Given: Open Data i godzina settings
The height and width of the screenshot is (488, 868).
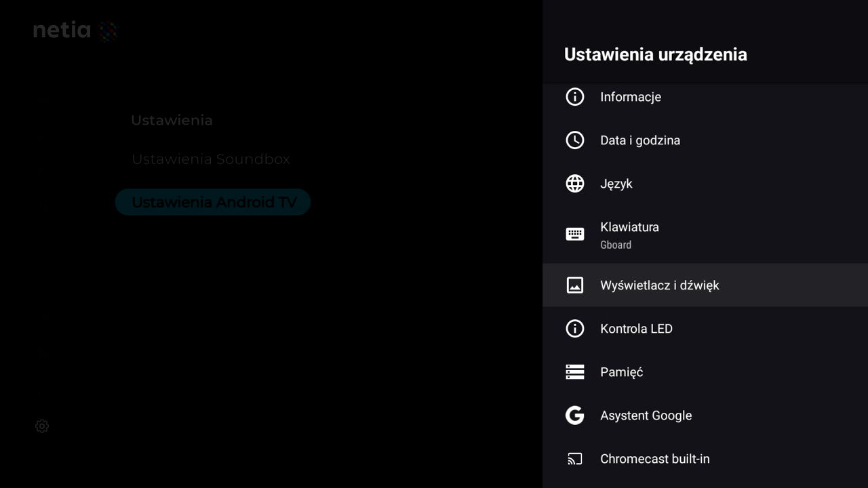Looking at the screenshot, I should 705,140.
